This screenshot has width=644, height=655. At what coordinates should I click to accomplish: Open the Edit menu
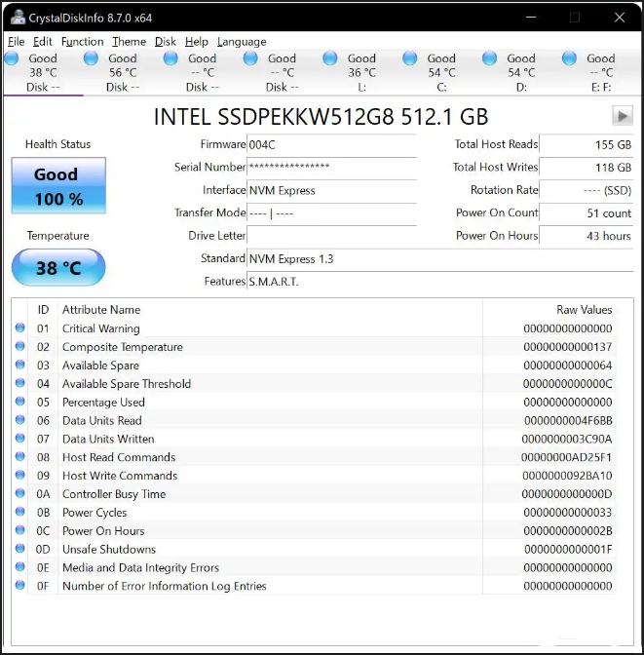pos(43,42)
